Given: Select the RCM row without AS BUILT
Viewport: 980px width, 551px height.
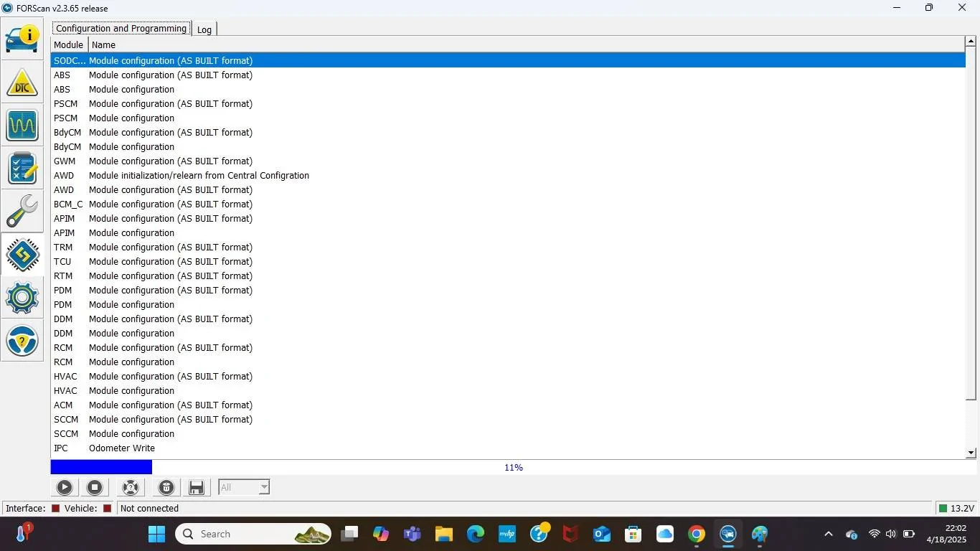Looking at the screenshot, I should click(508, 362).
